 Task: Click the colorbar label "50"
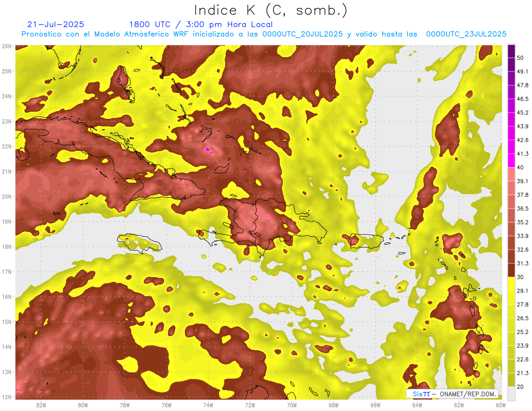520,58
